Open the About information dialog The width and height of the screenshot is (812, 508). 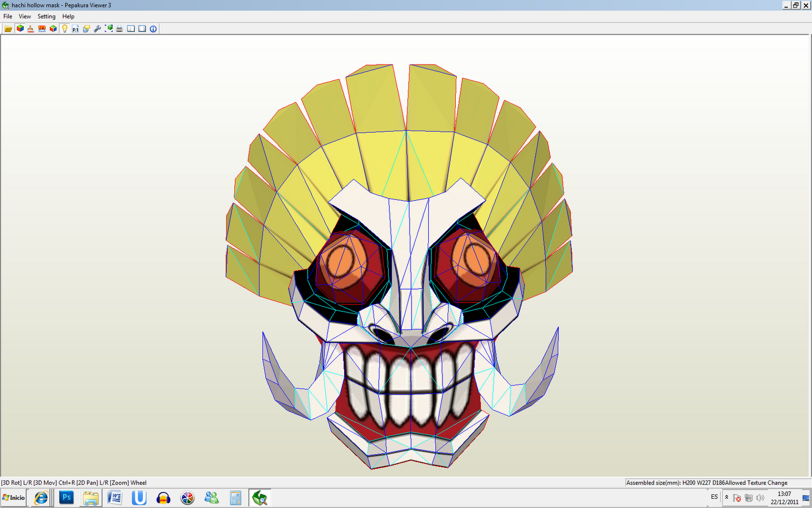[152, 28]
